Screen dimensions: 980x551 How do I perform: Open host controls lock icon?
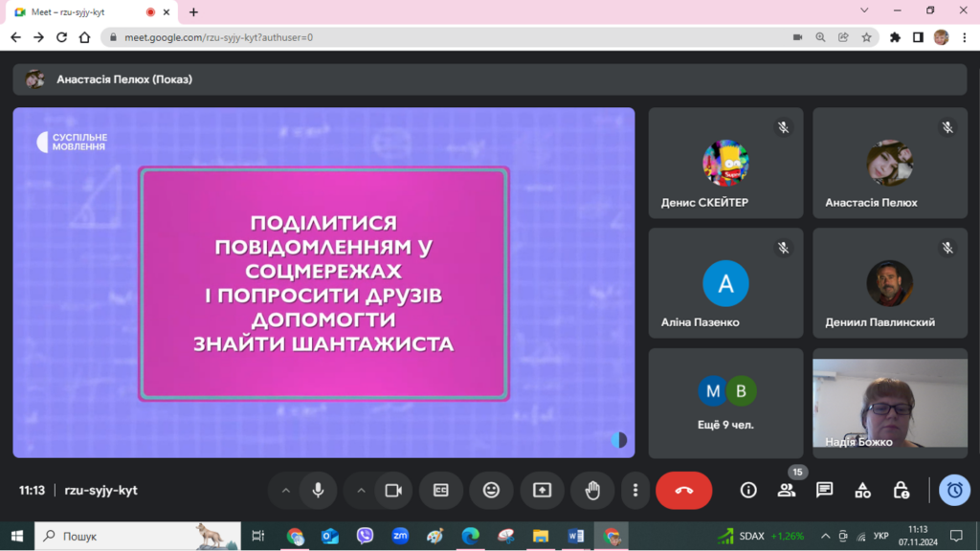point(901,491)
